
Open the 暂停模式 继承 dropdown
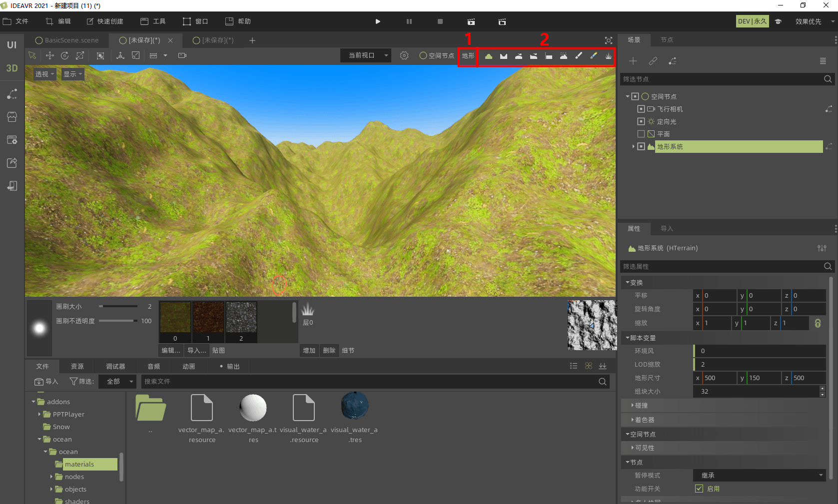click(x=759, y=475)
